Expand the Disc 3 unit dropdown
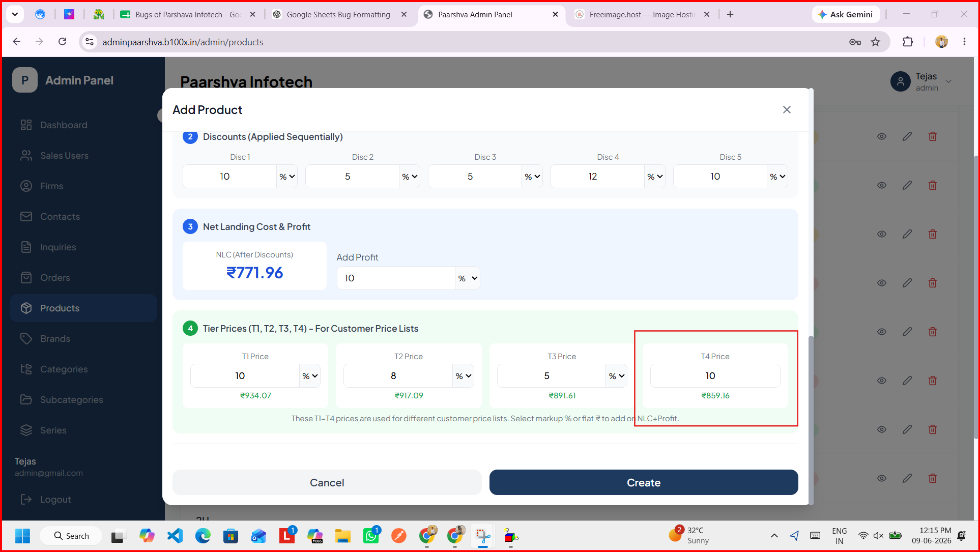Viewport: 980px width, 552px height. (x=532, y=177)
